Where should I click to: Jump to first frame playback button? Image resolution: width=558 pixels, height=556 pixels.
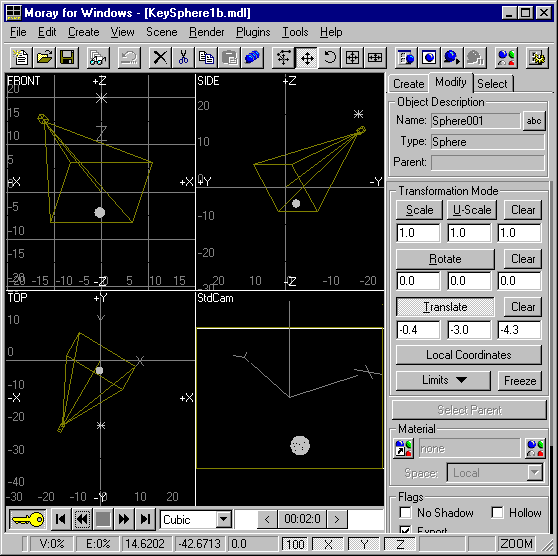click(61, 519)
